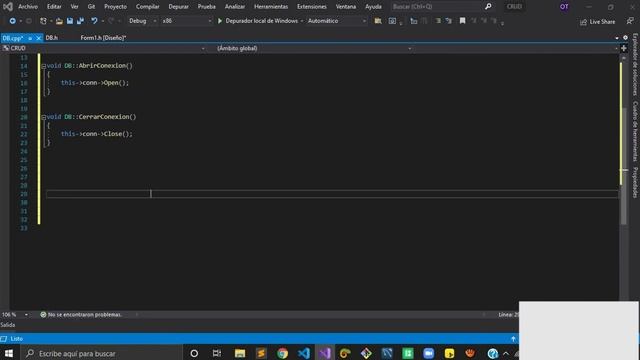The width and height of the screenshot is (640, 360).
Task: Open the Prueba menu
Action: pos(207,7)
